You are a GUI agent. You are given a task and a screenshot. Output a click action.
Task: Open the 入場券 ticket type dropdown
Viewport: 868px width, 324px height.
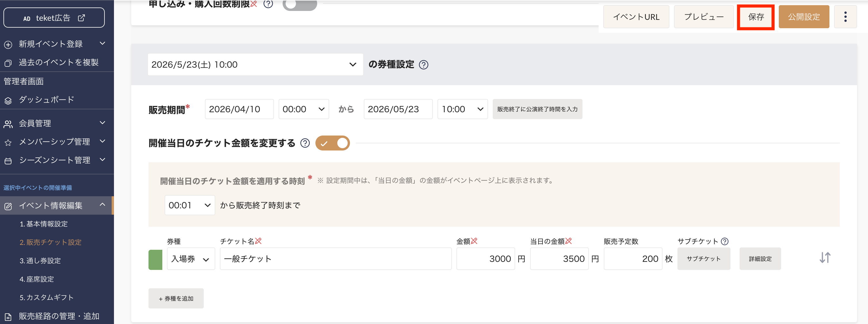point(191,259)
